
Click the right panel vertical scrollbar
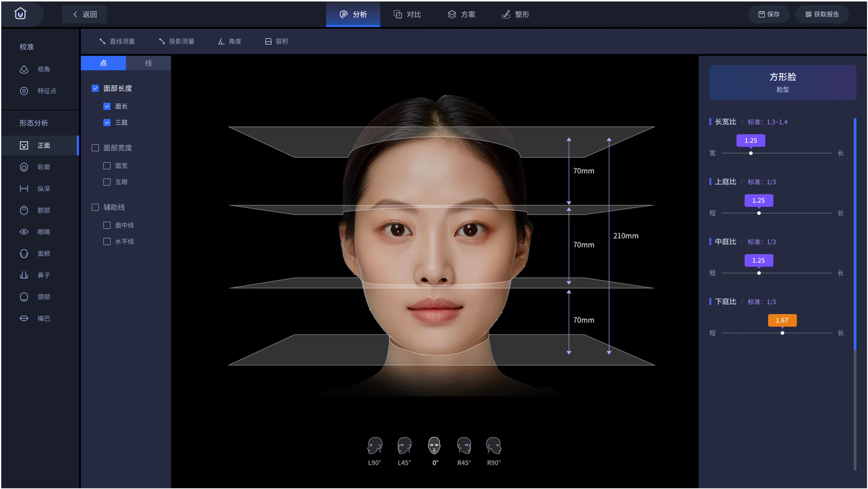[x=855, y=234]
